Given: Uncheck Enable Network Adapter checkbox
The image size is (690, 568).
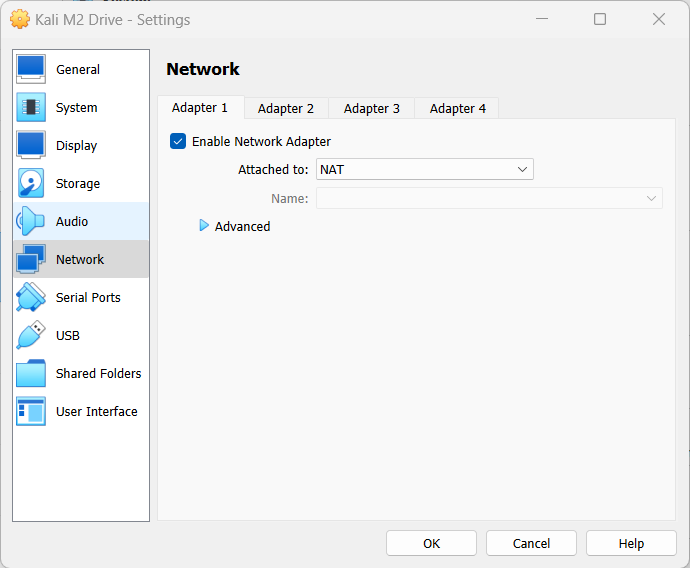Looking at the screenshot, I should [x=178, y=142].
